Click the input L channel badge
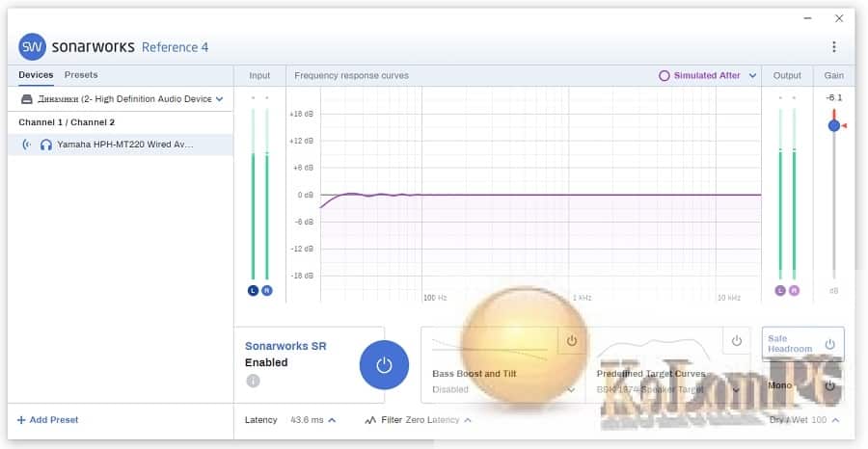The image size is (868, 449). coord(254,290)
